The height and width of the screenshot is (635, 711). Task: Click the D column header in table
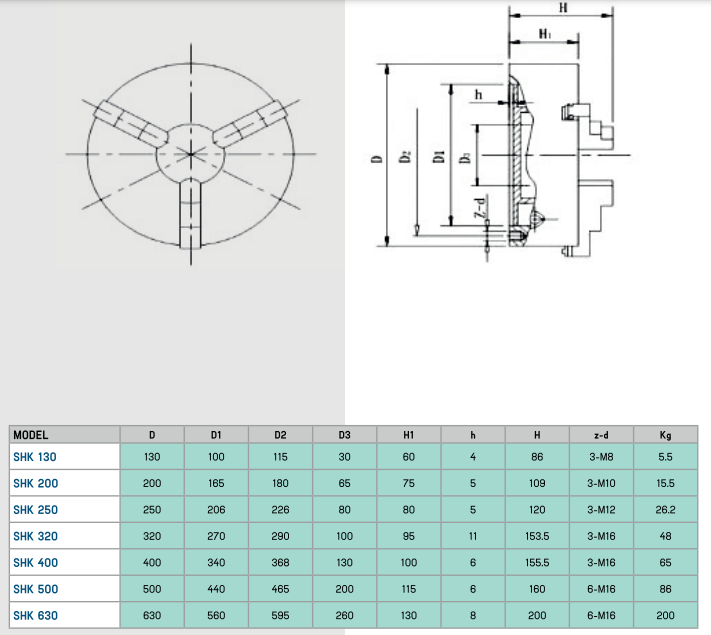[152, 435]
